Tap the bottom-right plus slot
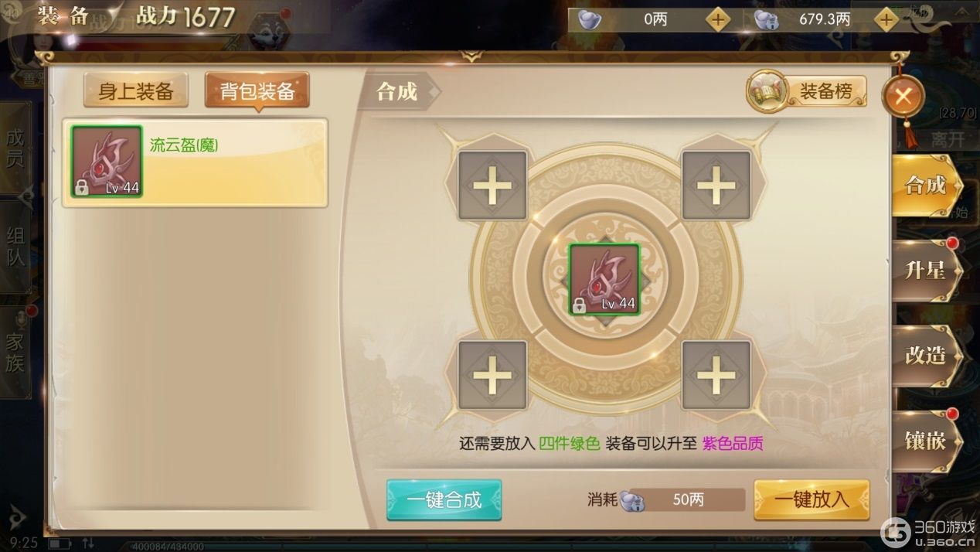Screen dimensions: 980x552 tap(716, 375)
